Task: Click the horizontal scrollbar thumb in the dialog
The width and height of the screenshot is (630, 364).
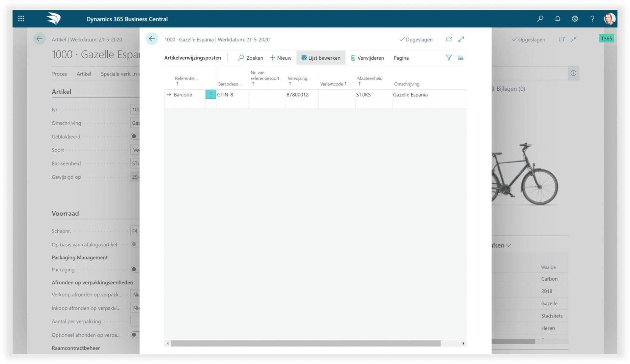Action: (306, 343)
